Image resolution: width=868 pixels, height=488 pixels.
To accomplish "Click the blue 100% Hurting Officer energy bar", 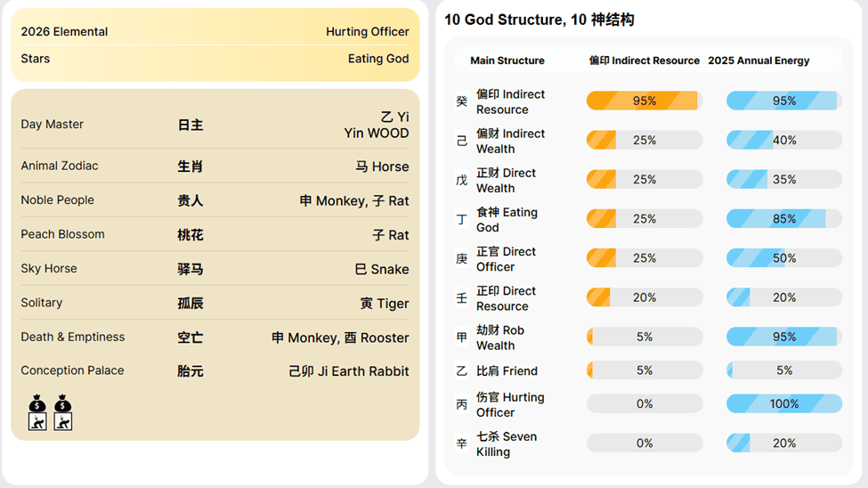I will click(783, 403).
